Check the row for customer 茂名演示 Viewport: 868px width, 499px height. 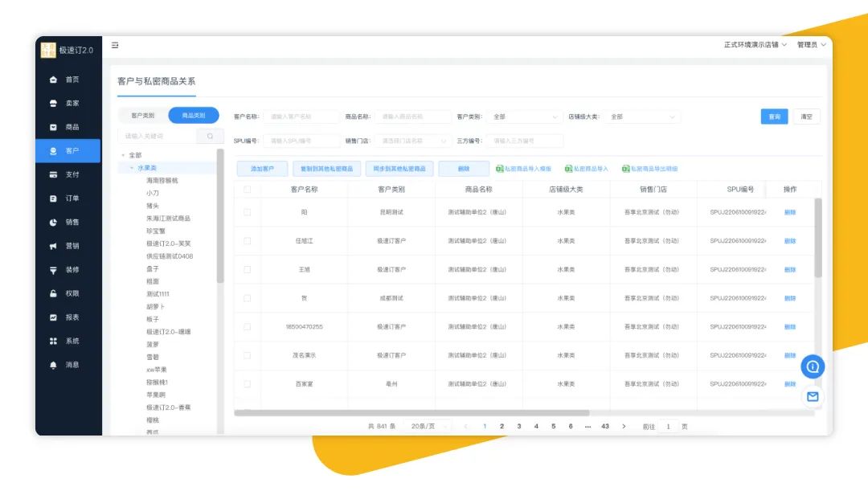[x=247, y=356]
